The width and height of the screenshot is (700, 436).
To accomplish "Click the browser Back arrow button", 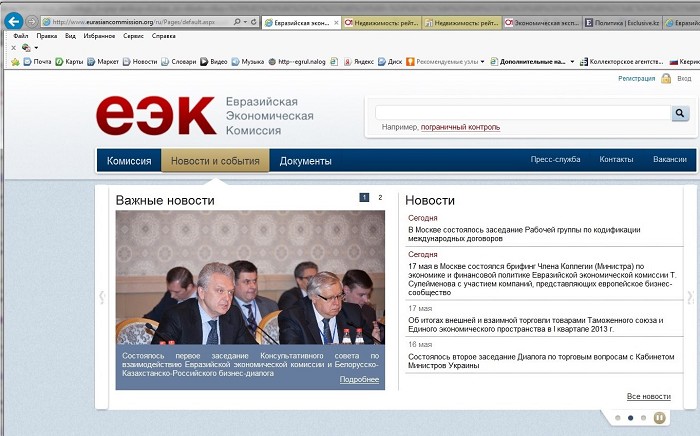I will (14, 21).
